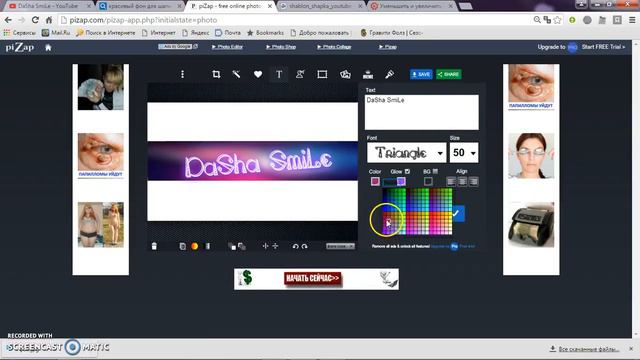Open the cut-out person tool
This screenshot has height=360, width=640.
click(300, 74)
